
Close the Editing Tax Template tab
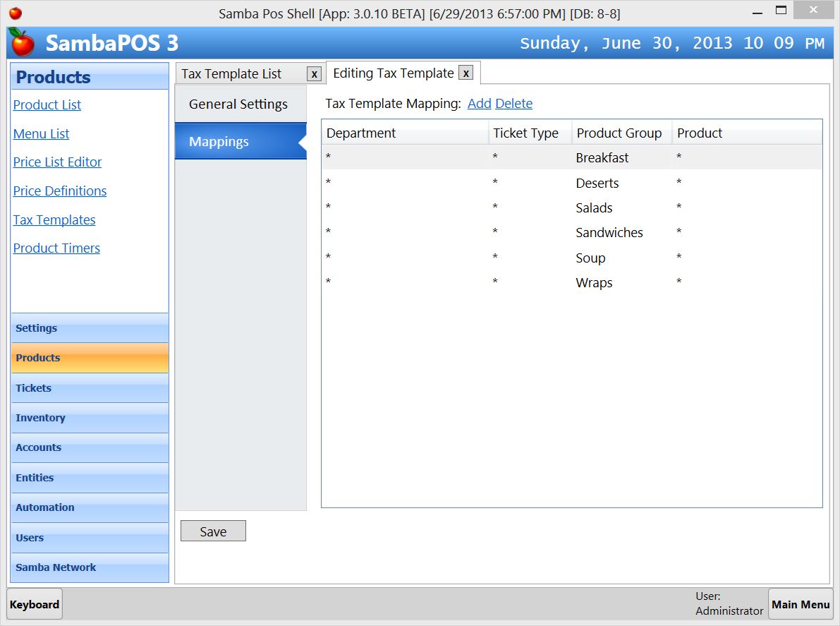click(465, 73)
